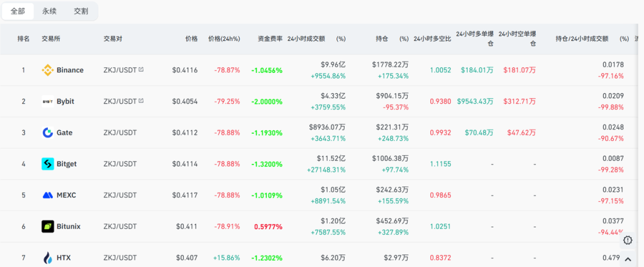This screenshot has width=644, height=267.
Task: Sort by the 持仓 column header
Action: (x=382, y=39)
